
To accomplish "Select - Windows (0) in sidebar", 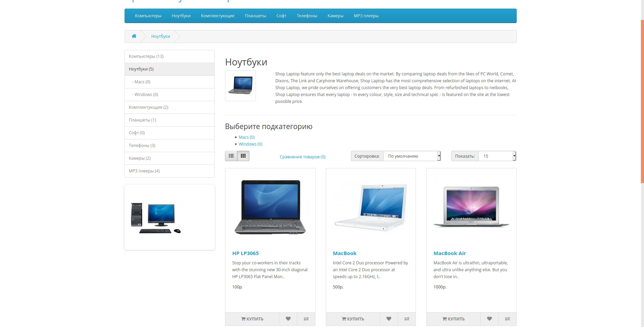I will (x=170, y=95).
